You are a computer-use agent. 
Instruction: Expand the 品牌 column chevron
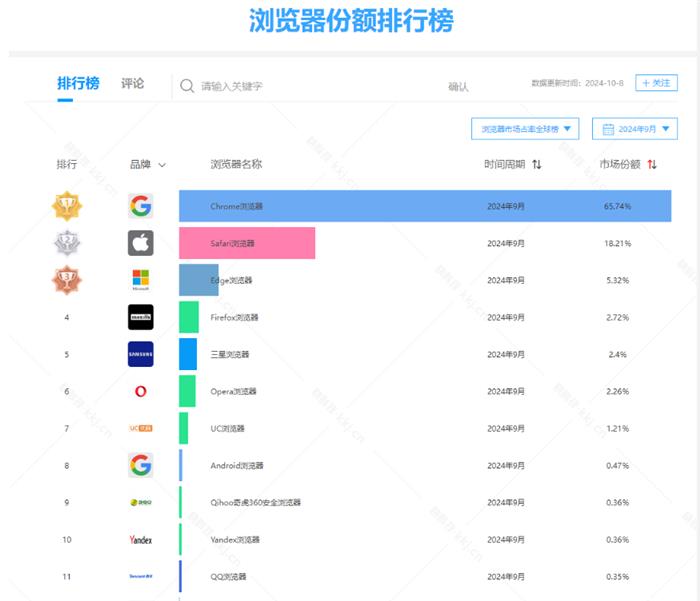coord(162,165)
